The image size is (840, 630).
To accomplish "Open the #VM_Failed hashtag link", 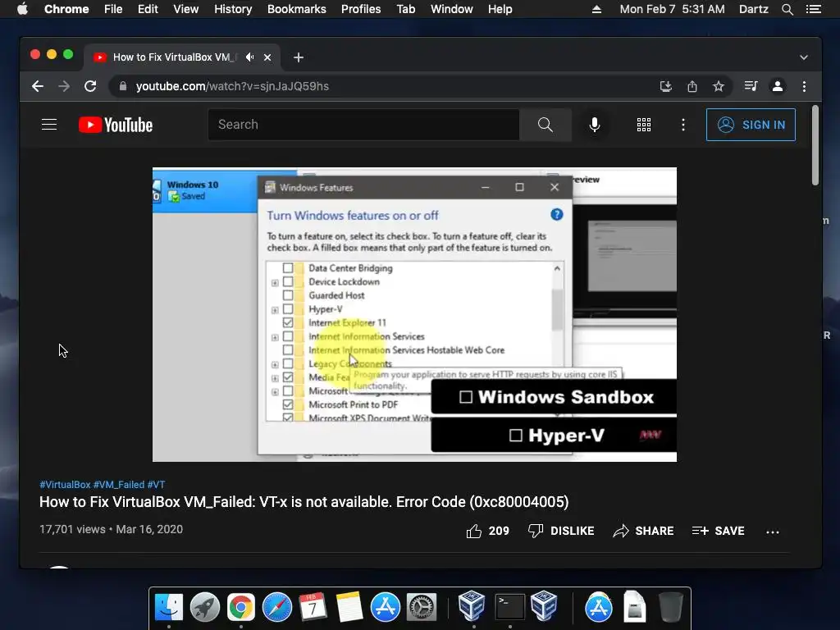I will click(119, 485).
